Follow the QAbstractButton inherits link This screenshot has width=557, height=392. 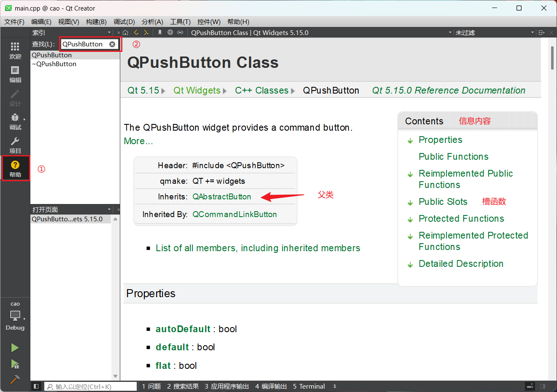coord(222,196)
